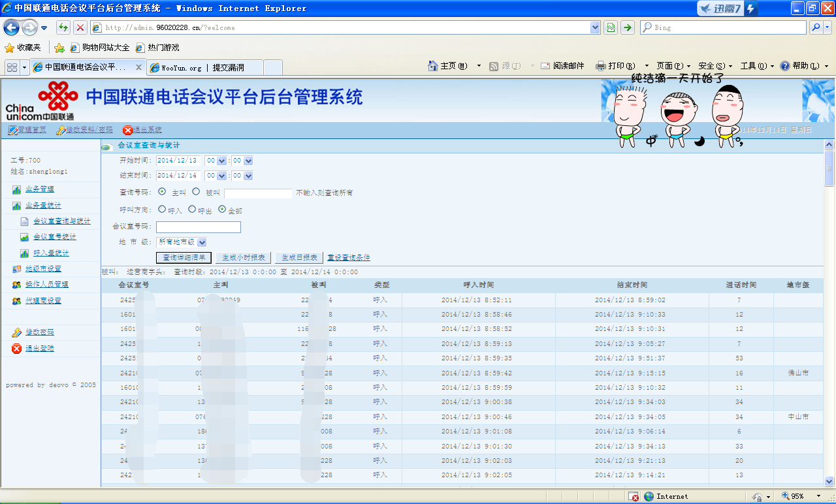The height and width of the screenshot is (504, 836).
Task: Open the 会议室查询与统计 sidebar link
Action: (x=62, y=221)
